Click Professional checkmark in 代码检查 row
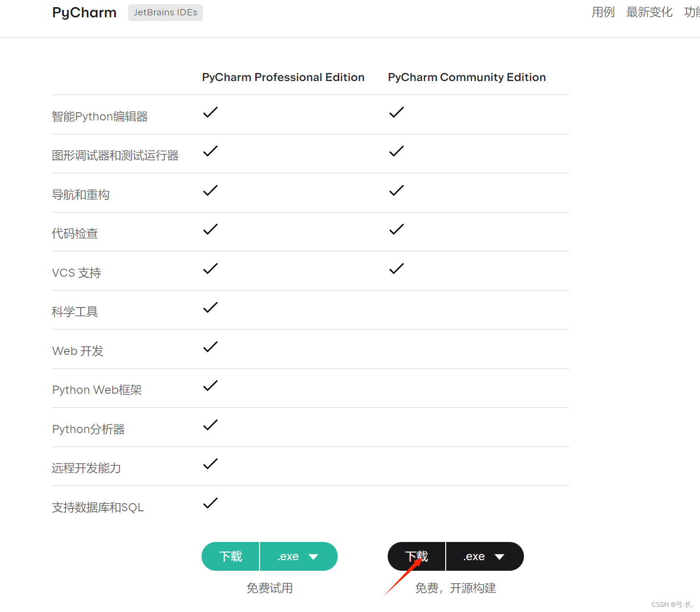Screen dimensions: 700x612 pos(210,229)
